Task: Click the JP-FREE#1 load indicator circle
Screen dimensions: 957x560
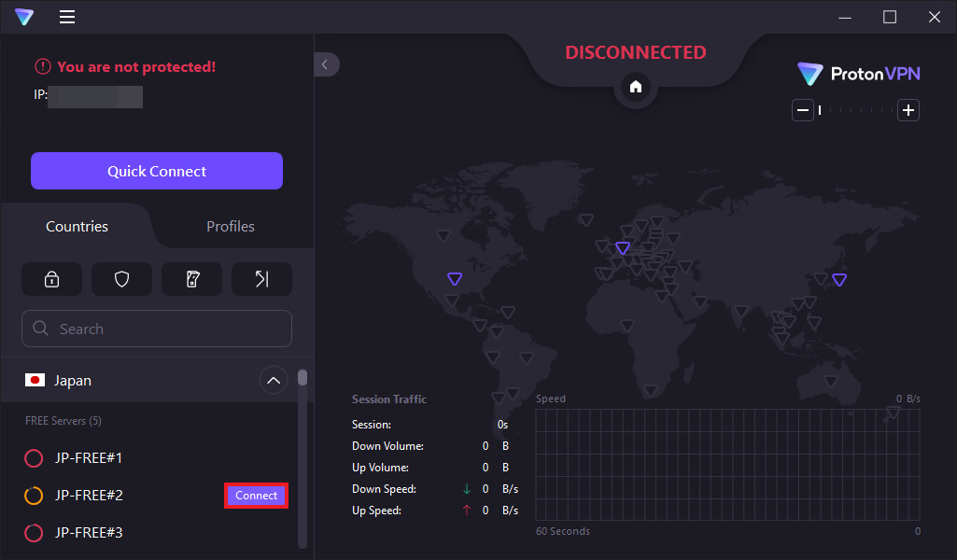Action: point(34,458)
